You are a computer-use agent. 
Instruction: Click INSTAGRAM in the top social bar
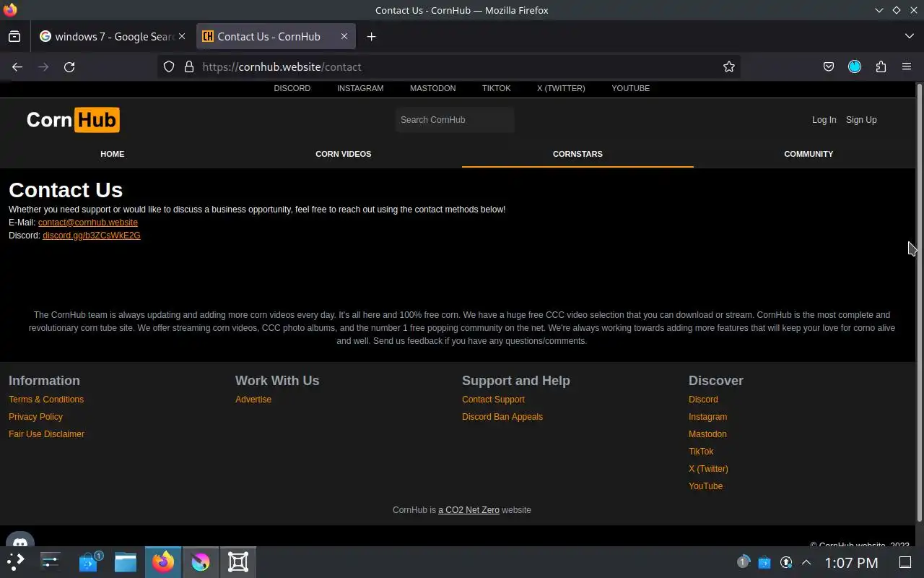tap(360, 88)
